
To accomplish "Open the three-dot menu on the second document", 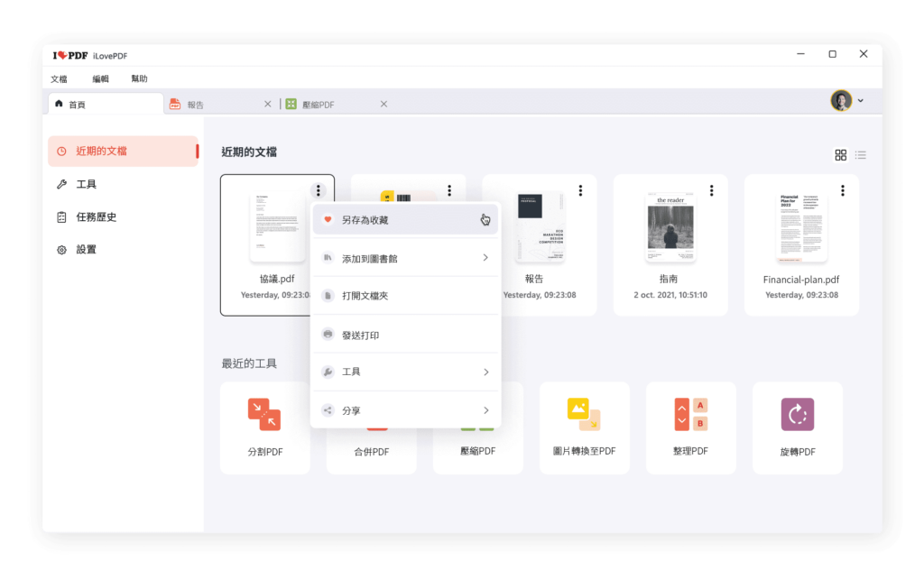I will point(449,190).
